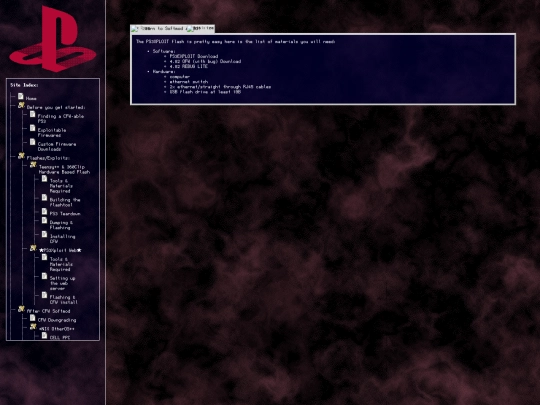Click the folder icon beside OtherOS++ entry

[x=33, y=326]
